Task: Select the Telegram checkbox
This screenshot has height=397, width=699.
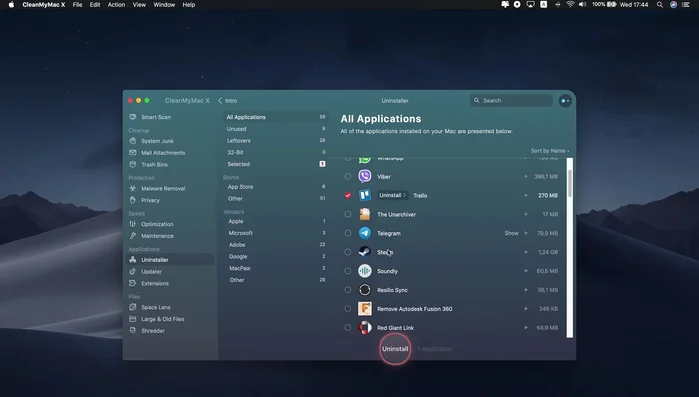Action: click(348, 233)
